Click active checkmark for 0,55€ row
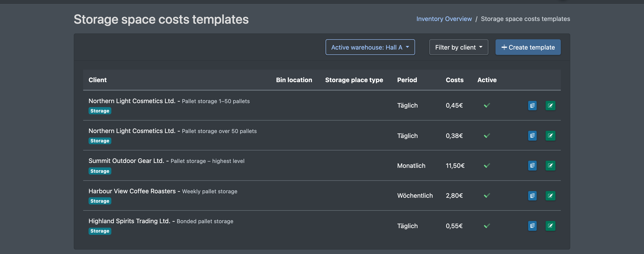Screen dimensions: 644x254 click(x=487, y=226)
